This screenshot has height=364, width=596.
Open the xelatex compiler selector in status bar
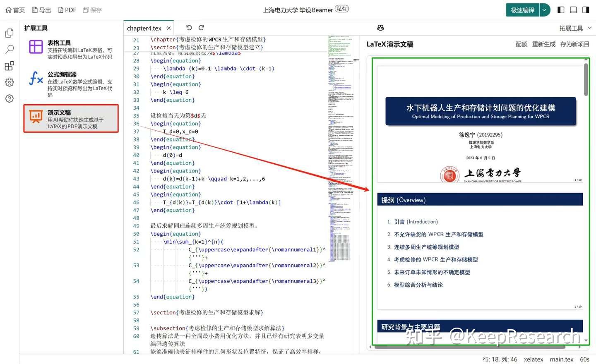coord(534,359)
